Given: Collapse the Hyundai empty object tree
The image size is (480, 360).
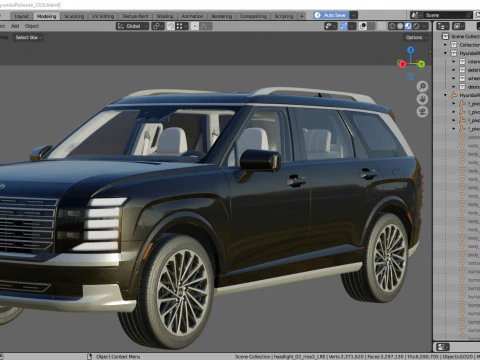Looking at the screenshot, I should pyautogui.click(x=445, y=95).
